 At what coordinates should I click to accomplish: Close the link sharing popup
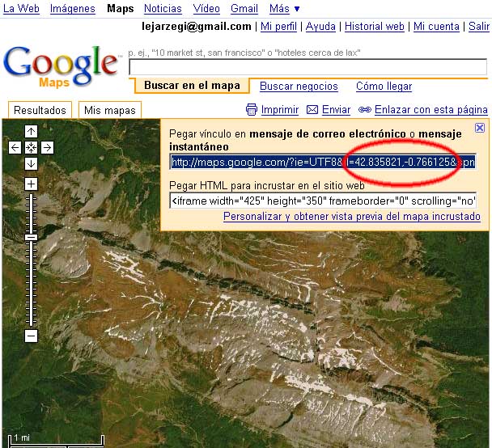[479, 128]
